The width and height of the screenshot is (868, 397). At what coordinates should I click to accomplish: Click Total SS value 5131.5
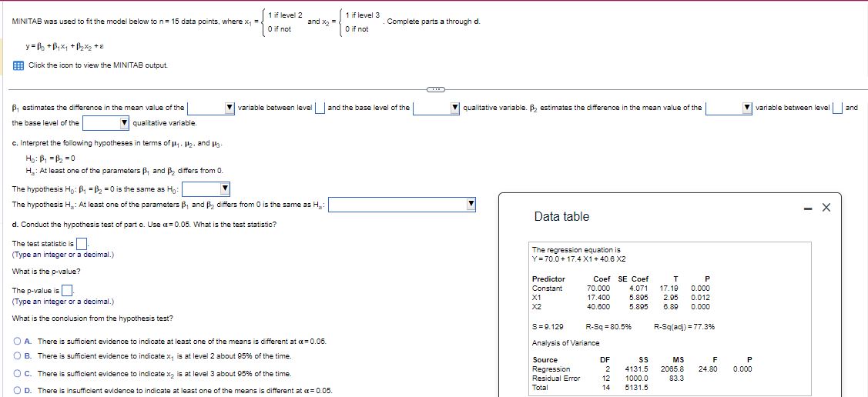(x=637, y=388)
